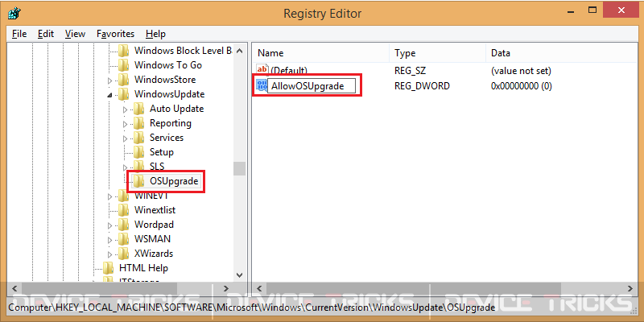Select the Windows To Go key label
The width and height of the screenshot is (644, 322).
[x=168, y=65]
